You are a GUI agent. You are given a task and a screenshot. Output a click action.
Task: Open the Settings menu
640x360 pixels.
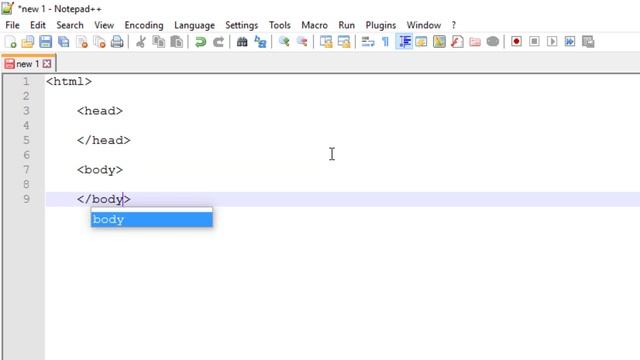pos(242,25)
